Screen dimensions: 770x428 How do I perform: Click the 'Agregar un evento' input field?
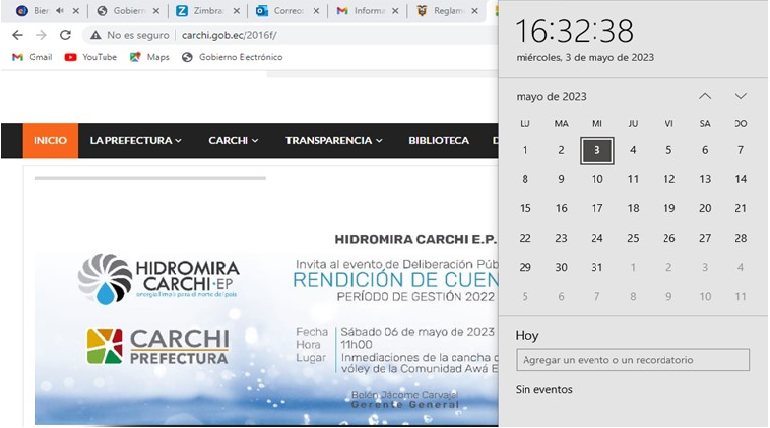click(x=632, y=360)
